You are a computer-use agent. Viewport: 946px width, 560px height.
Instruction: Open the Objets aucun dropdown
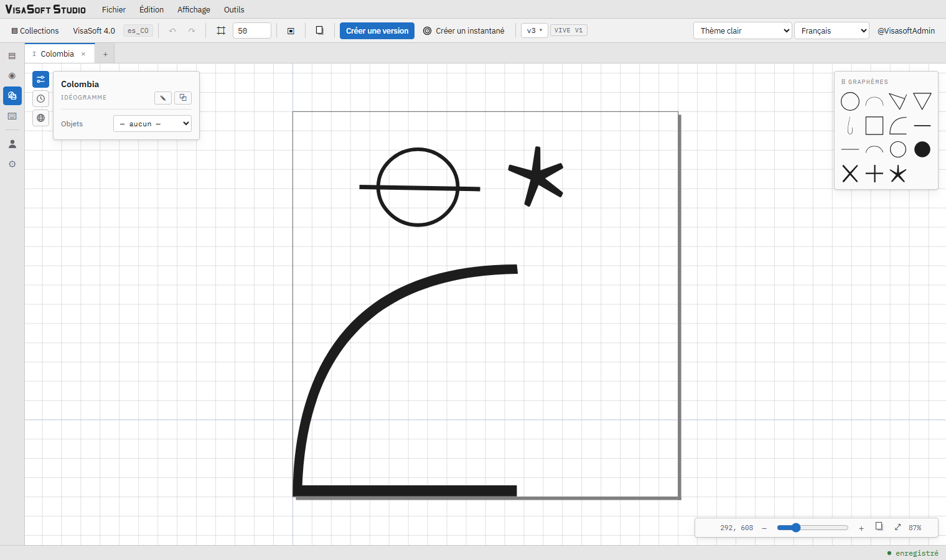click(152, 124)
